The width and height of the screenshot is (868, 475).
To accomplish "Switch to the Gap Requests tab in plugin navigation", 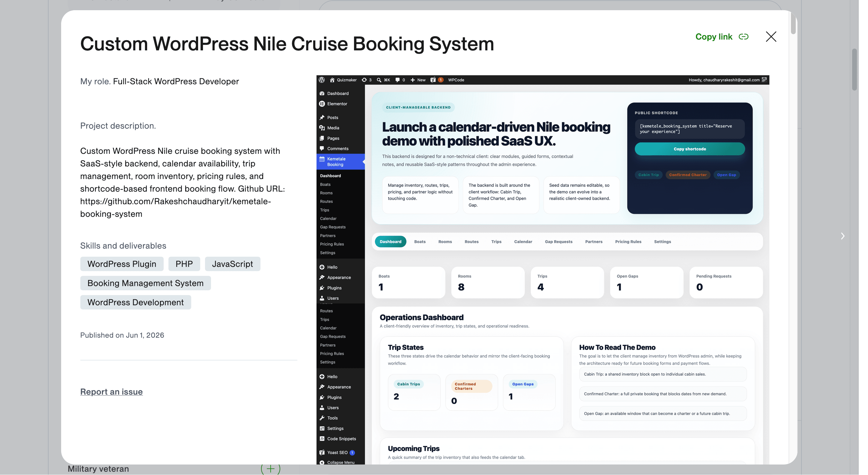I will click(559, 241).
